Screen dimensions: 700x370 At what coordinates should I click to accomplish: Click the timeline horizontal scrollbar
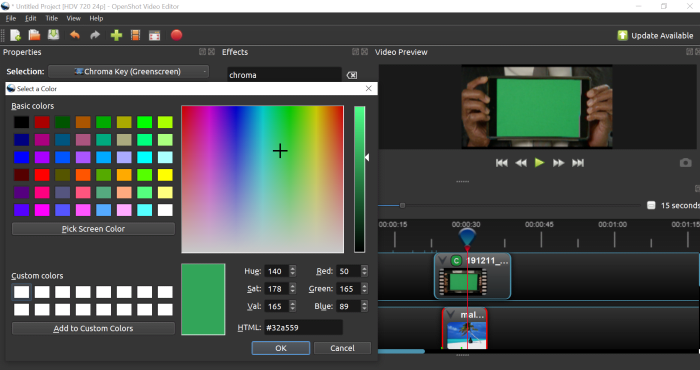click(401, 352)
